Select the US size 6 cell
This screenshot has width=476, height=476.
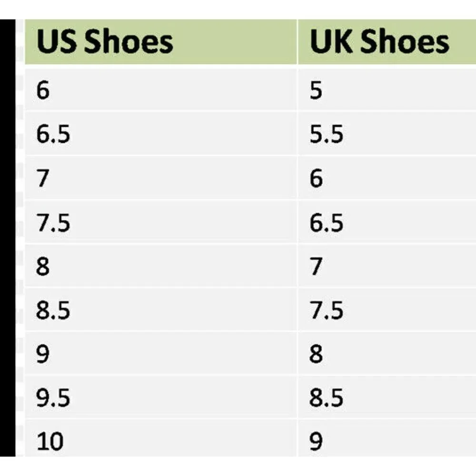point(160,90)
